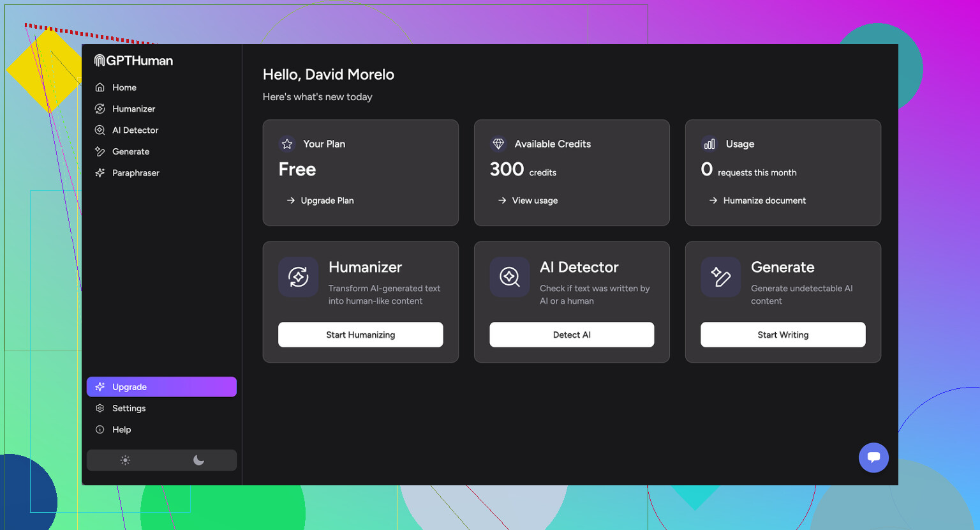The image size is (980, 530).
Task: Open the chat support bubble
Action: (x=873, y=457)
